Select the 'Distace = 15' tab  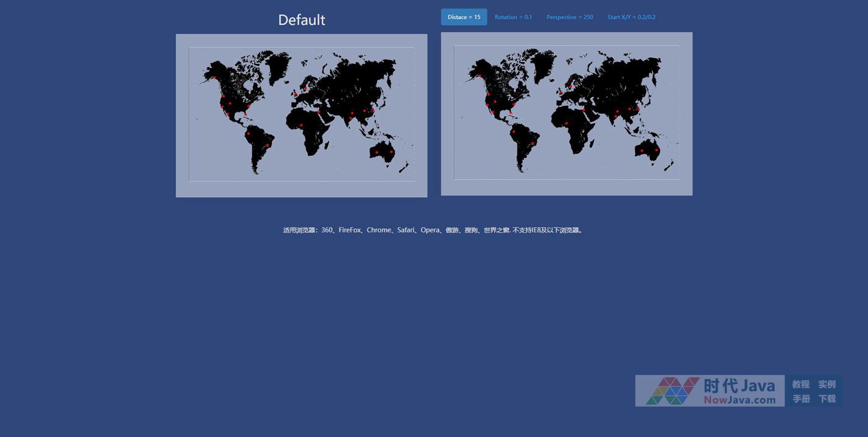coord(464,17)
